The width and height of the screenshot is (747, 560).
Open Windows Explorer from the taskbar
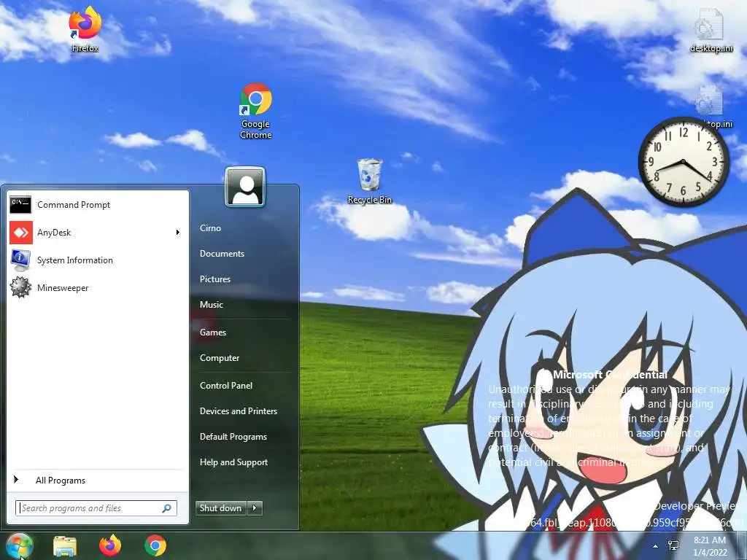pyautogui.click(x=65, y=545)
